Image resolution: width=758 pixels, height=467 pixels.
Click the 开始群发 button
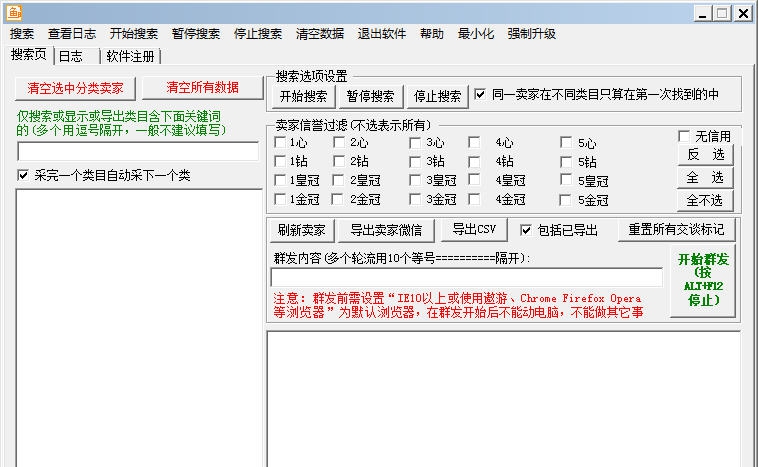[x=703, y=280]
